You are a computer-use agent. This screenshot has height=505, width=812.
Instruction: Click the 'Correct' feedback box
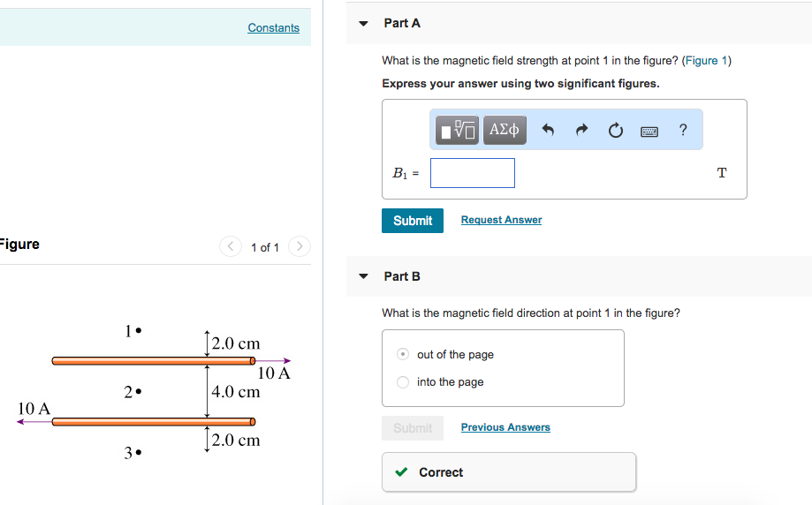[509, 471]
